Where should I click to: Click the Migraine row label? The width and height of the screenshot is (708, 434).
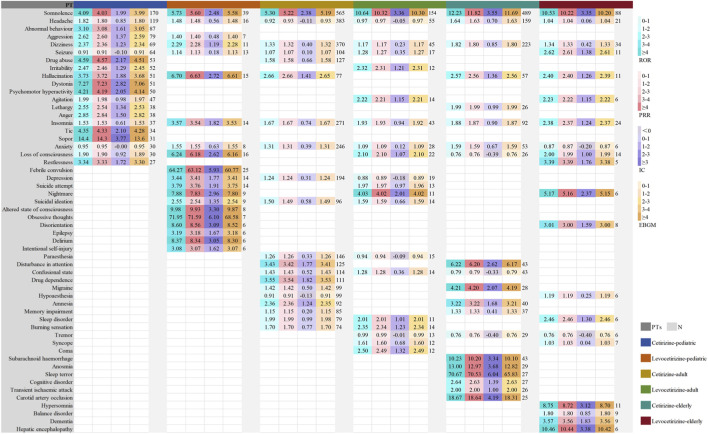(62, 288)
